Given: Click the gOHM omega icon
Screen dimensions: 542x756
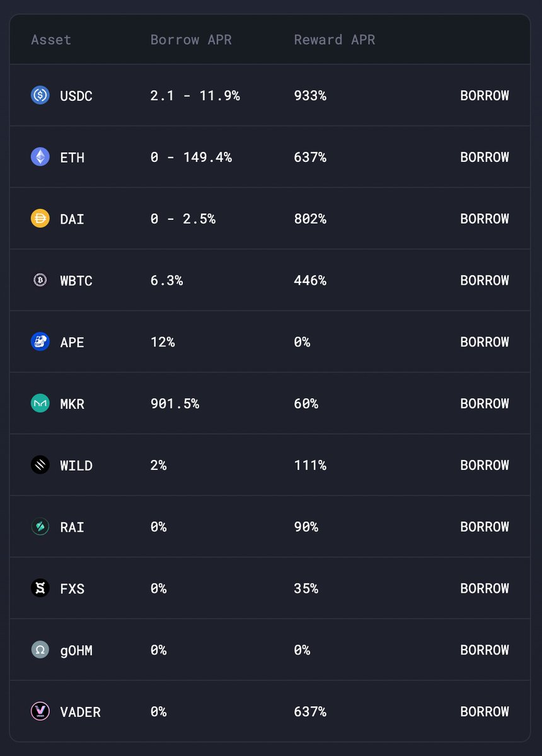Looking at the screenshot, I should (x=40, y=650).
